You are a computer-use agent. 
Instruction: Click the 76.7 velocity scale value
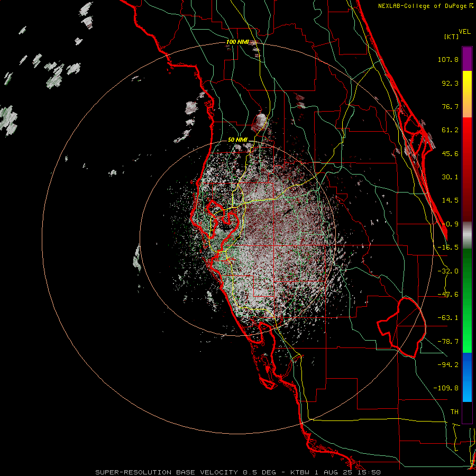pos(450,106)
